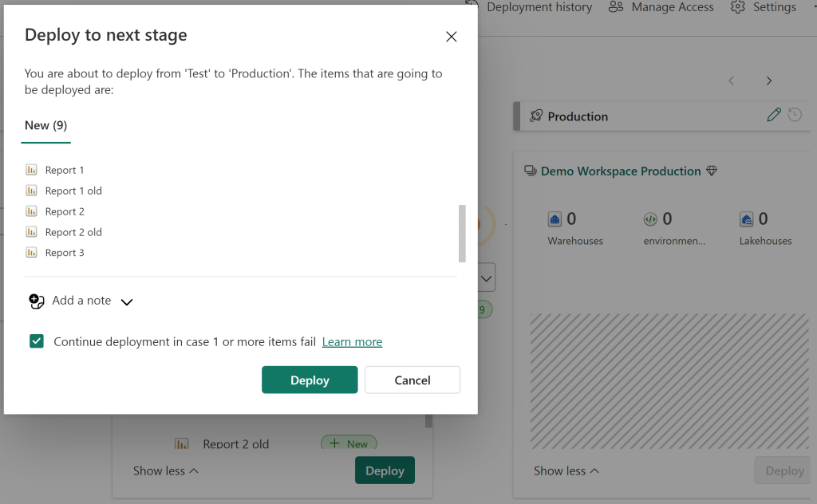Click the Settings gear icon

pyautogui.click(x=738, y=7)
